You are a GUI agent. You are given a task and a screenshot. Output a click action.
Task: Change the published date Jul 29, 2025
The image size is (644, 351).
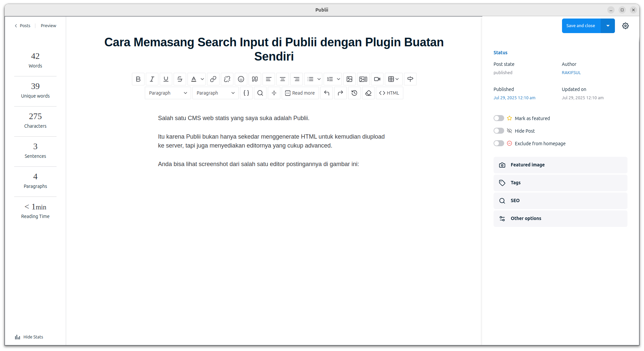coord(514,98)
